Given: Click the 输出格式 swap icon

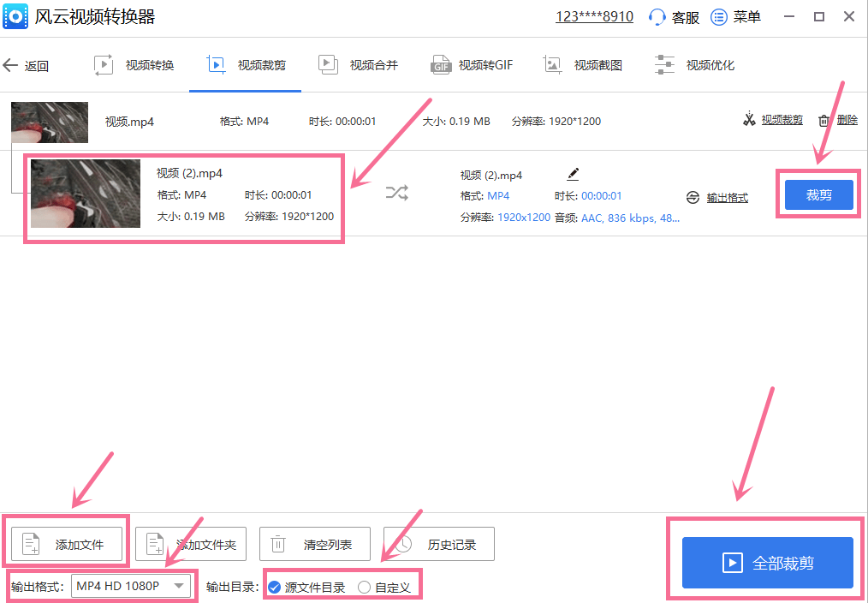Looking at the screenshot, I should [693, 197].
